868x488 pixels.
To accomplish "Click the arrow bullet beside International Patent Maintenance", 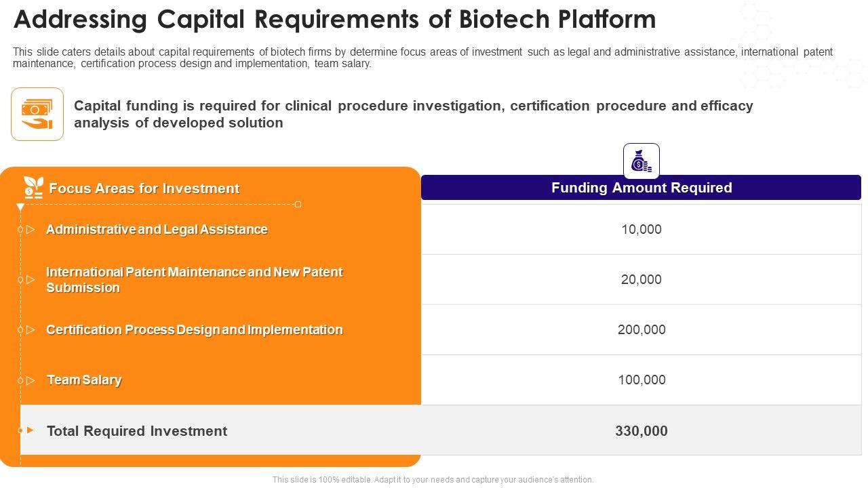I will (x=31, y=279).
